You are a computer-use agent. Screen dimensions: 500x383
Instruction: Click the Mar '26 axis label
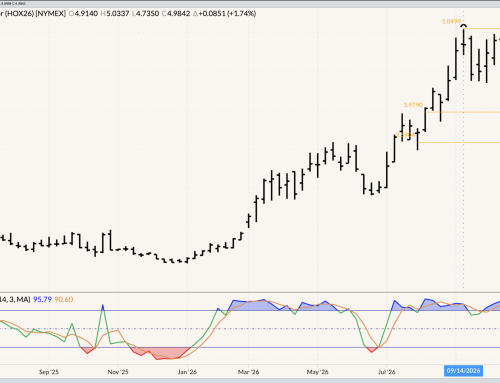click(x=248, y=372)
